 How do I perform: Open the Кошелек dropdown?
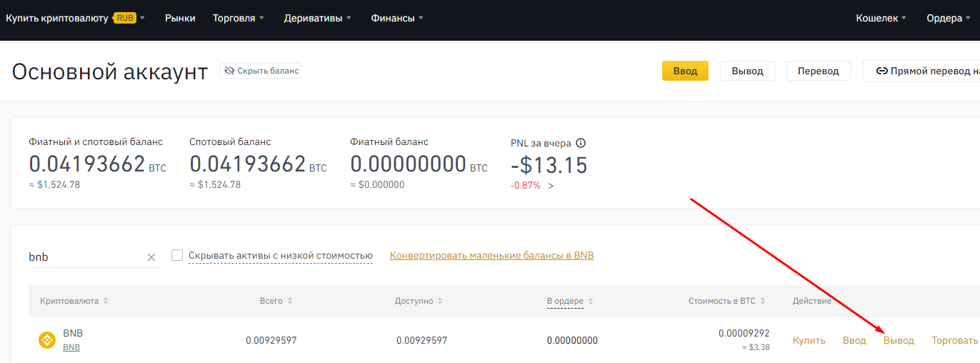click(x=881, y=18)
